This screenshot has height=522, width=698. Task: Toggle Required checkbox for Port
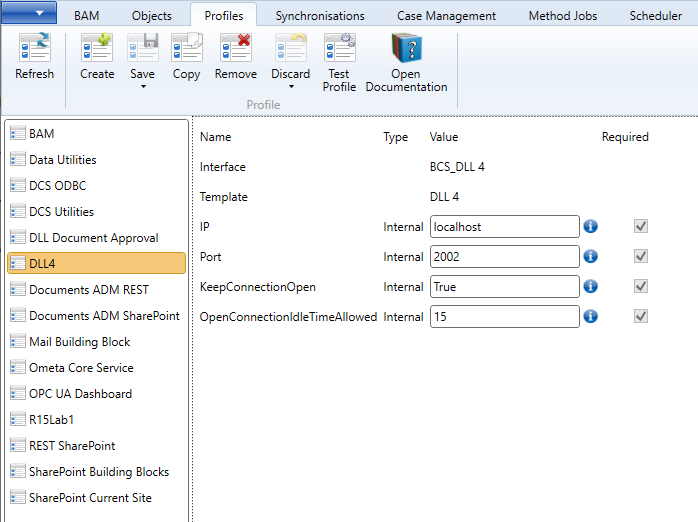[641, 256]
